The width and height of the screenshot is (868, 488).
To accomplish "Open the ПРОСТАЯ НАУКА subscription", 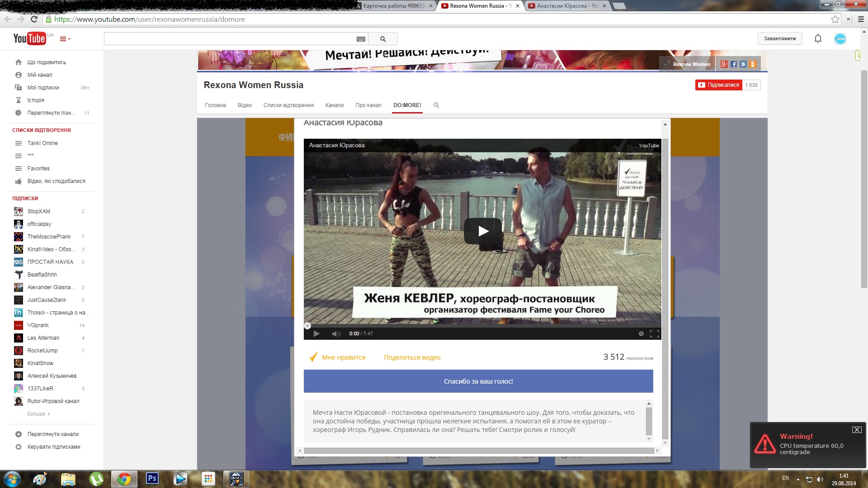I will [x=50, y=262].
